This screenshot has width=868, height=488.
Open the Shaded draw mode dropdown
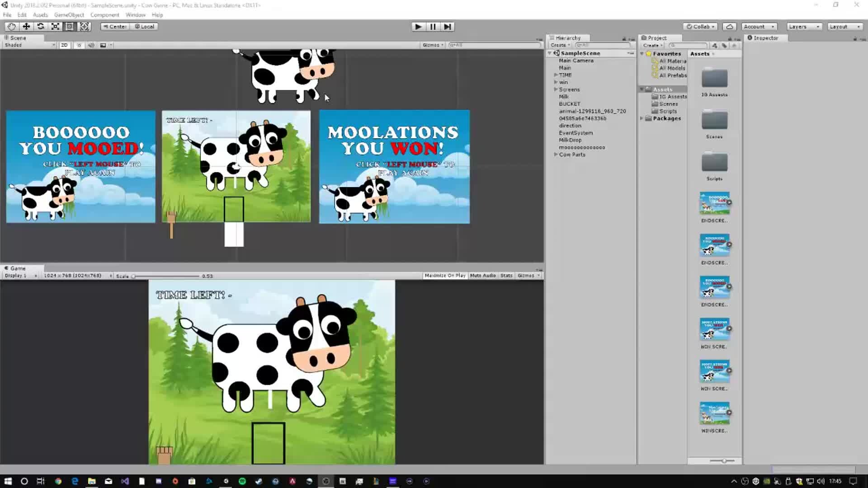[27, 45]
